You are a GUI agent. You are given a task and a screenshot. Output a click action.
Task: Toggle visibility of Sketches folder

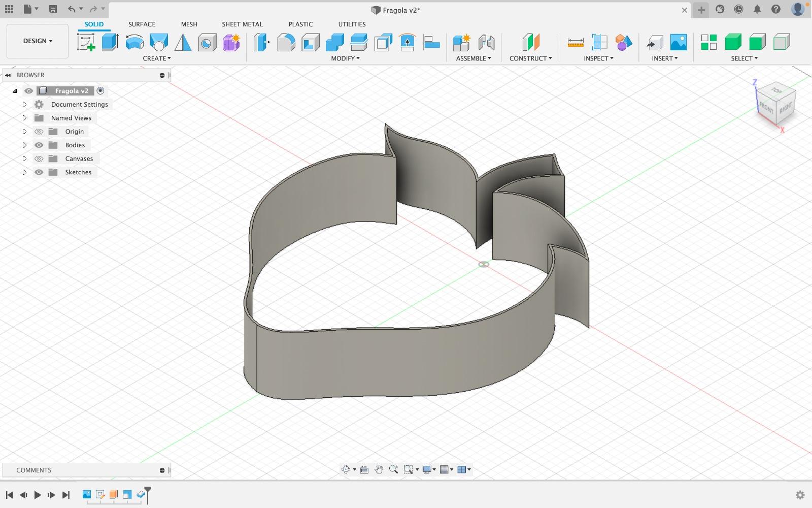39,172
